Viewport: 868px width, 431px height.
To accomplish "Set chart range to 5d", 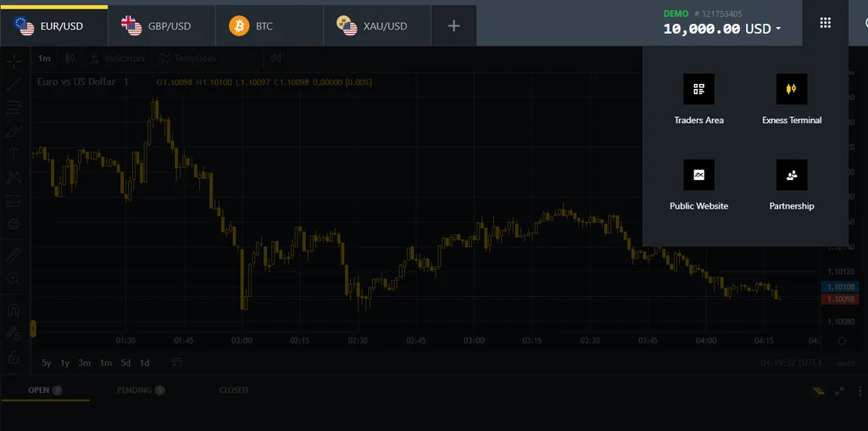I will tap(125, 363).
